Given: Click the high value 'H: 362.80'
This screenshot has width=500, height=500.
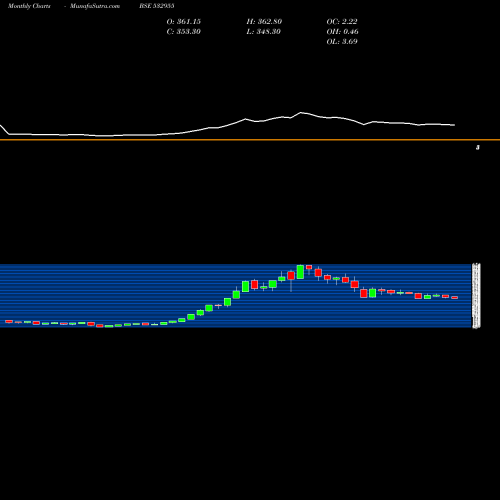Looking at the screenshot, I should (x=264, y=22).
